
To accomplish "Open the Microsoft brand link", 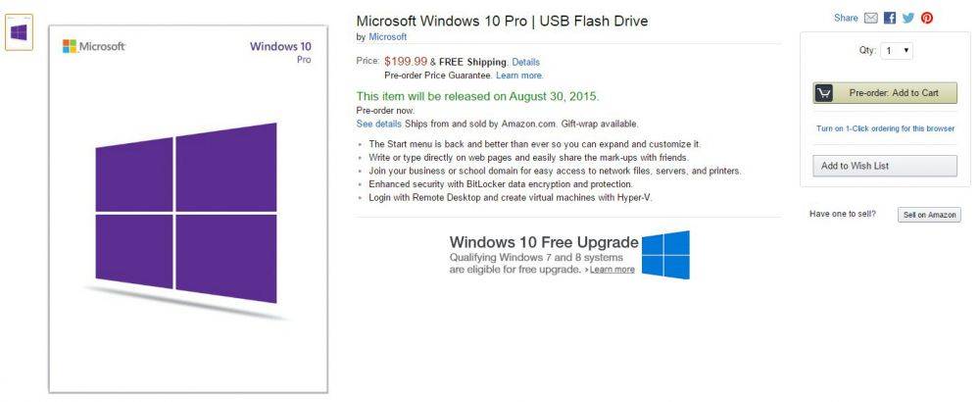I will point(387,37).
